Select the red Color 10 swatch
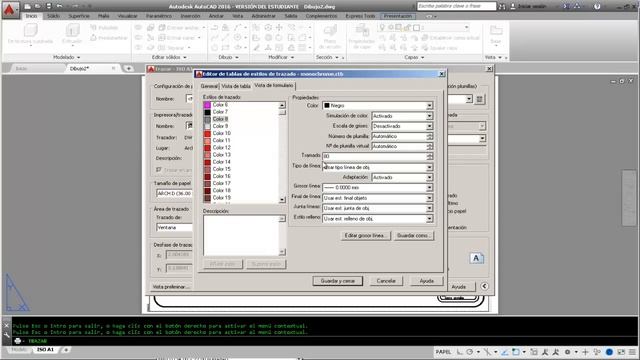The width and height of the screenshot is (640, 360). tap(207, 133)
